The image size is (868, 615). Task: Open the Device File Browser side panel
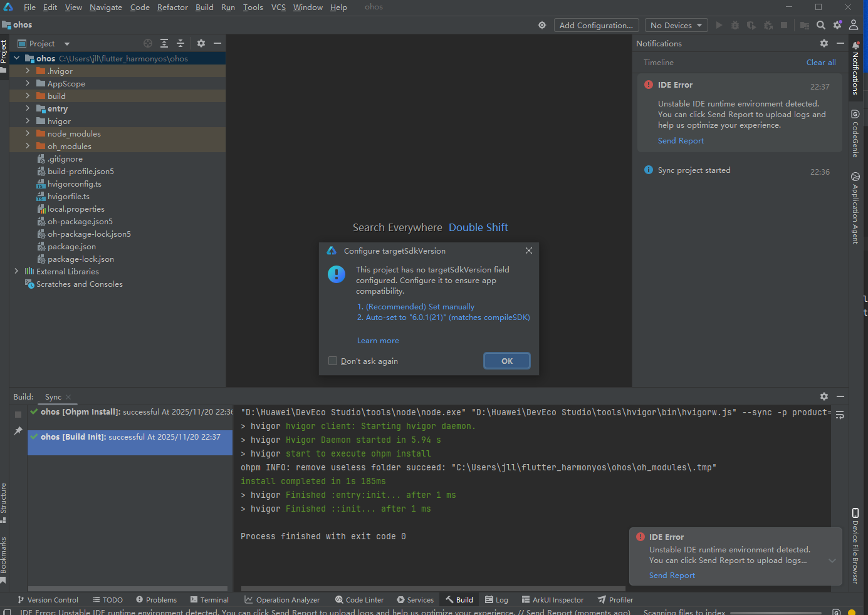[855, 546]
